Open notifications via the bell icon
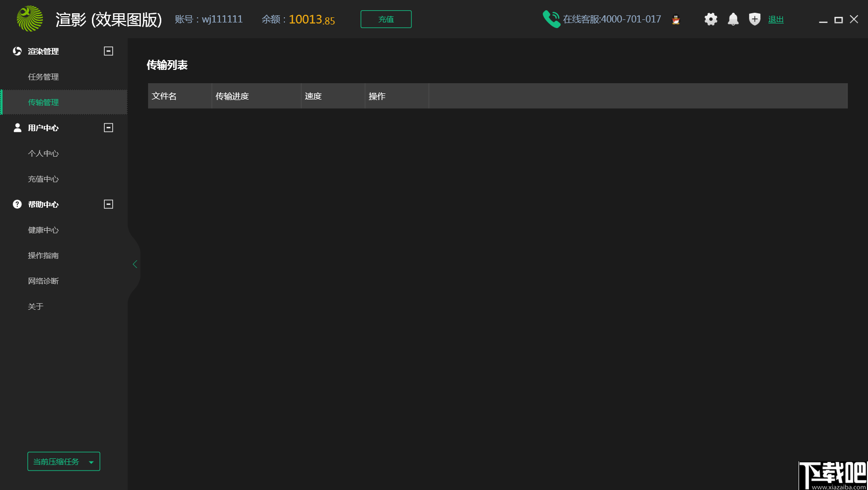The width and height of the screenshot is (868, 490). [733, 19]
